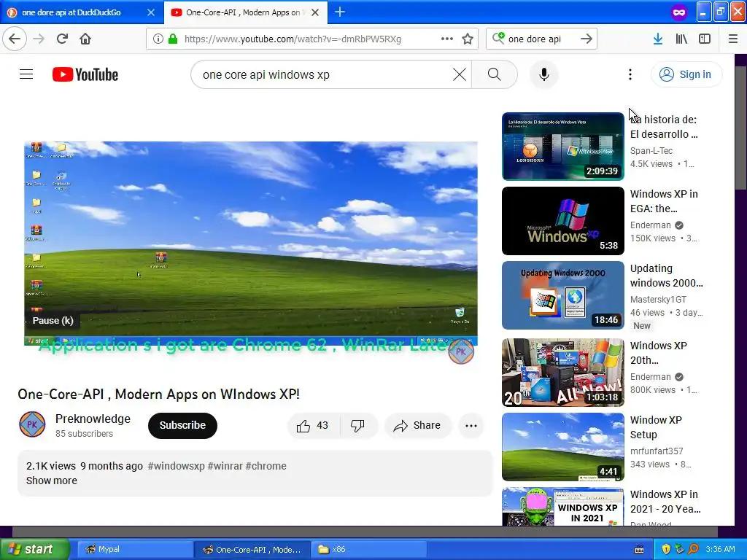
Task: Open Windows XP 20th video thumbnail
Action: pos(563,373)
